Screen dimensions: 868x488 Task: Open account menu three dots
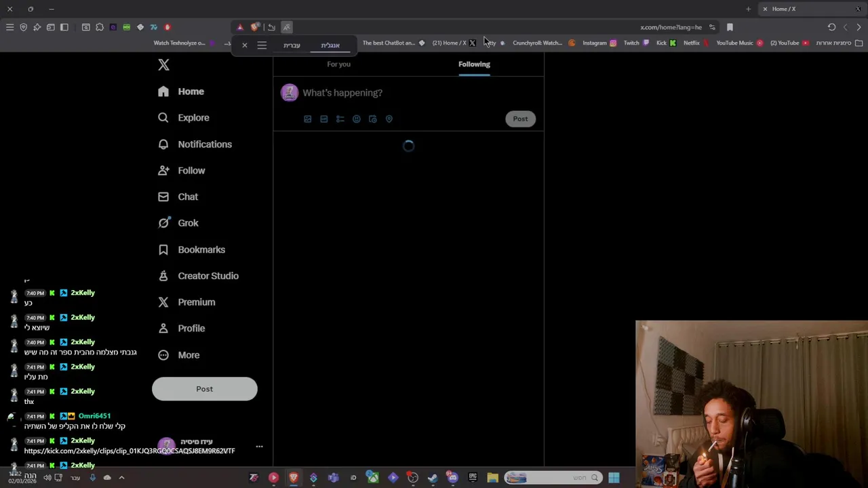[259, 447]
